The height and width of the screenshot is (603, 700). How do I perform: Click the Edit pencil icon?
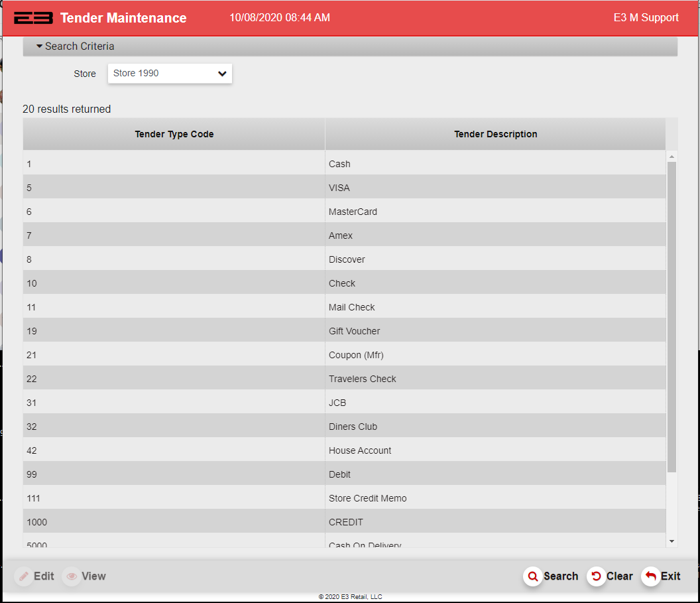(x=24, y=576)
